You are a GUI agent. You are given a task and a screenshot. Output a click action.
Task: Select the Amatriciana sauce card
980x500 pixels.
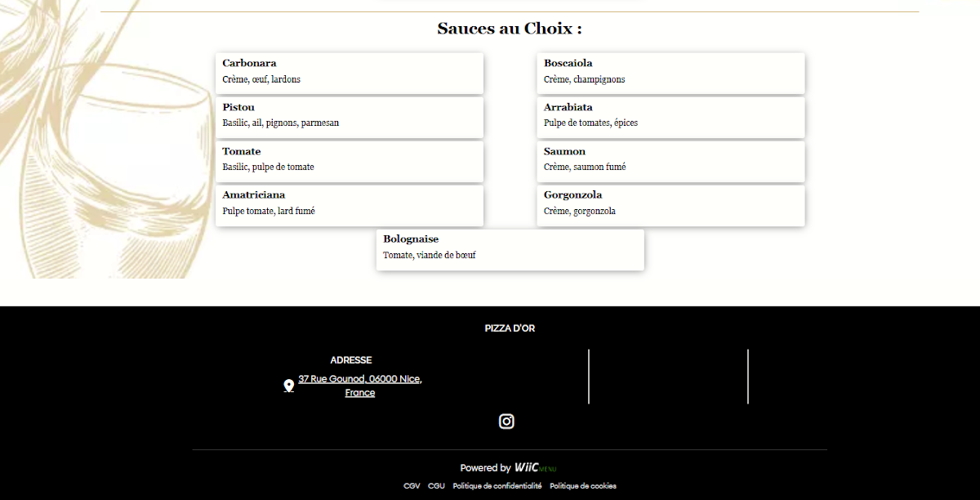click(350, 206)
